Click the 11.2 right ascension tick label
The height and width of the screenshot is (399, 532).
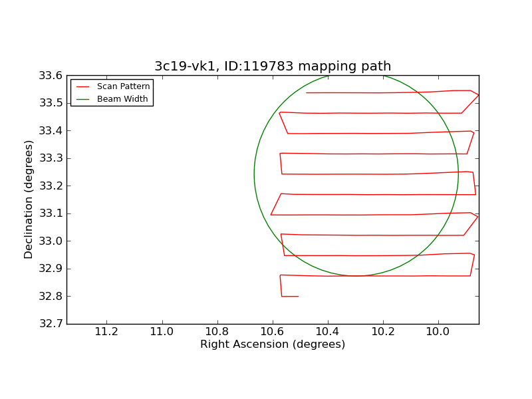click(x=106, y=331)
